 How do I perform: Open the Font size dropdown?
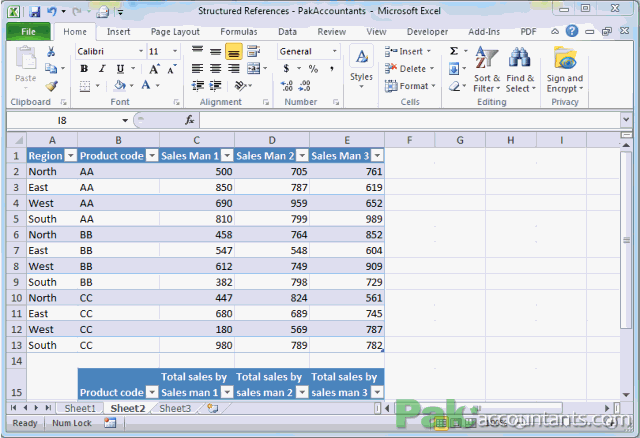click(175, 51)
